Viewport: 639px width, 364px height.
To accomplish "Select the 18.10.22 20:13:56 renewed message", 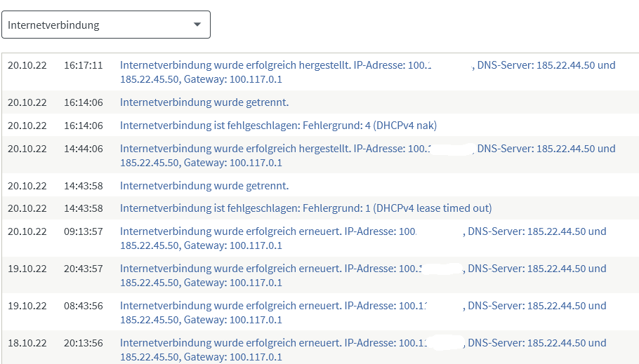I will 363,349.
